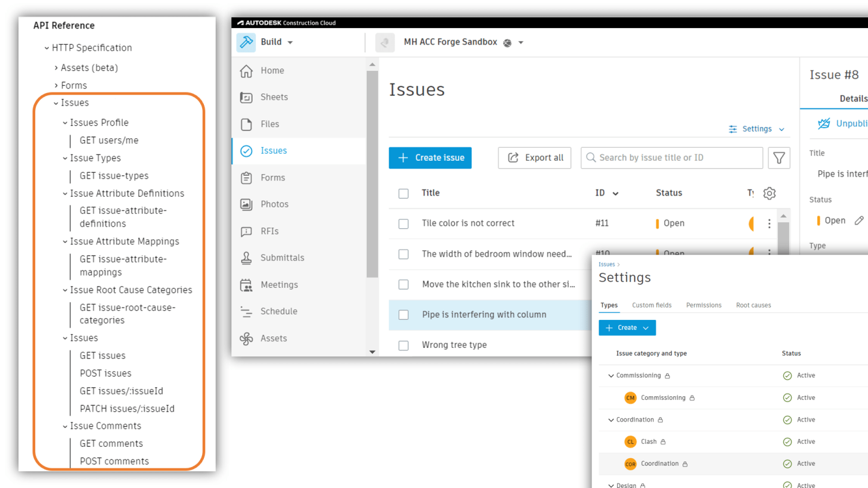
Task: Click the Status column header
Action: click(x=669, y=193)
